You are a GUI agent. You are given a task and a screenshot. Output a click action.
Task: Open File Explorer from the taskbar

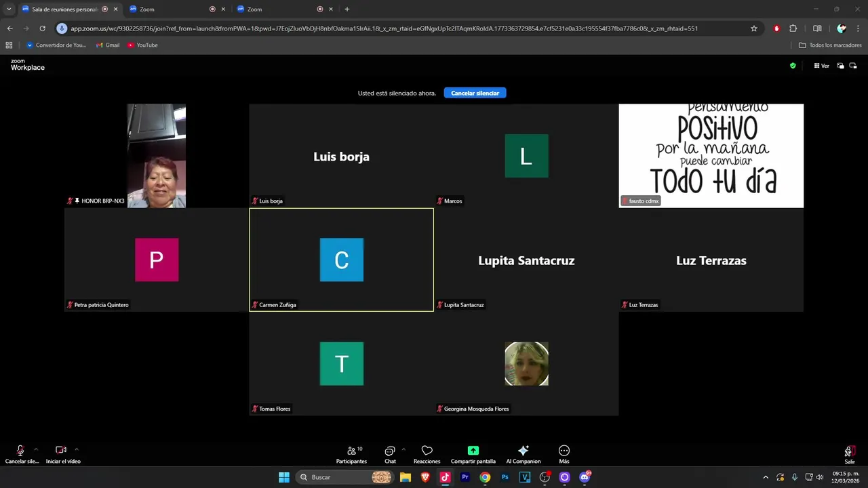pyautogui.click(x=406, y=477)
